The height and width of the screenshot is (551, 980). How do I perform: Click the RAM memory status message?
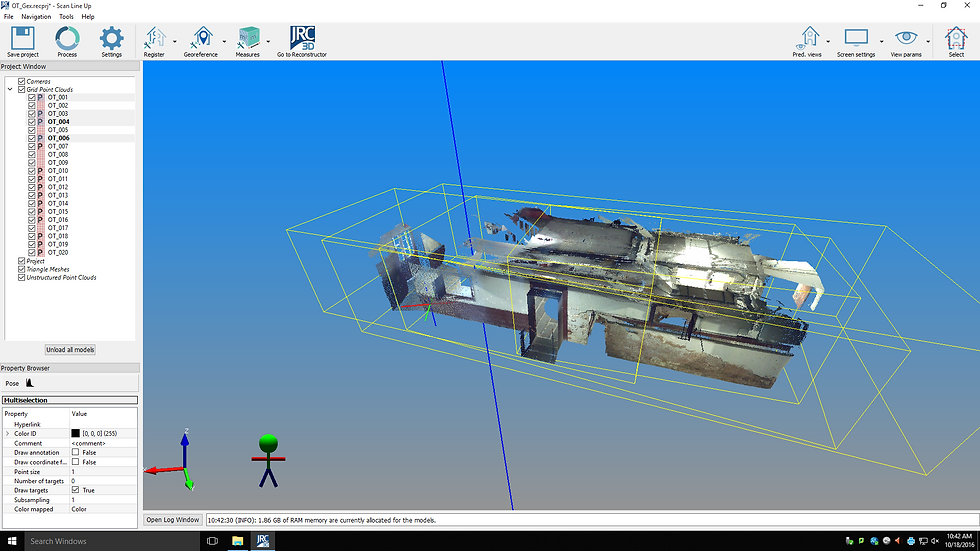321,520
